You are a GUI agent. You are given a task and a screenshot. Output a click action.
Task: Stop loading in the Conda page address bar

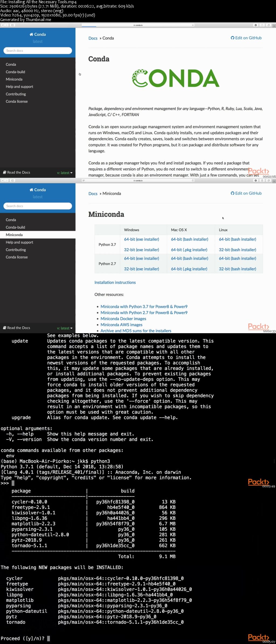193,25
